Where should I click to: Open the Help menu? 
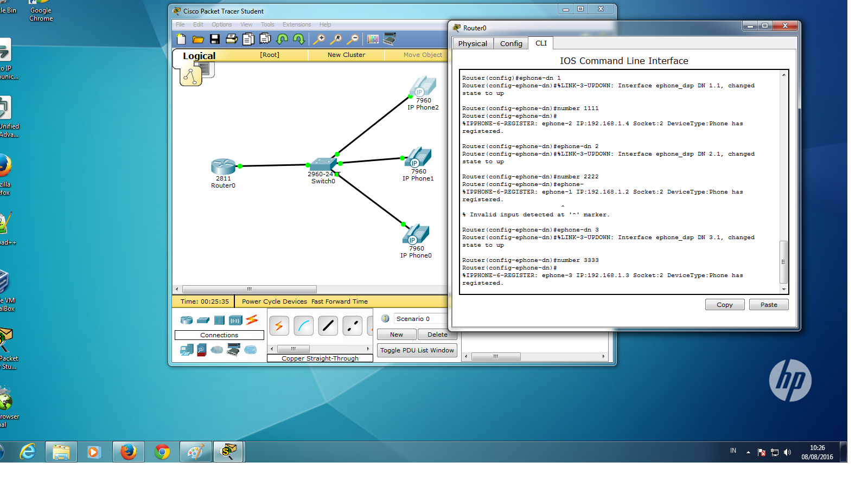point(325,24)
